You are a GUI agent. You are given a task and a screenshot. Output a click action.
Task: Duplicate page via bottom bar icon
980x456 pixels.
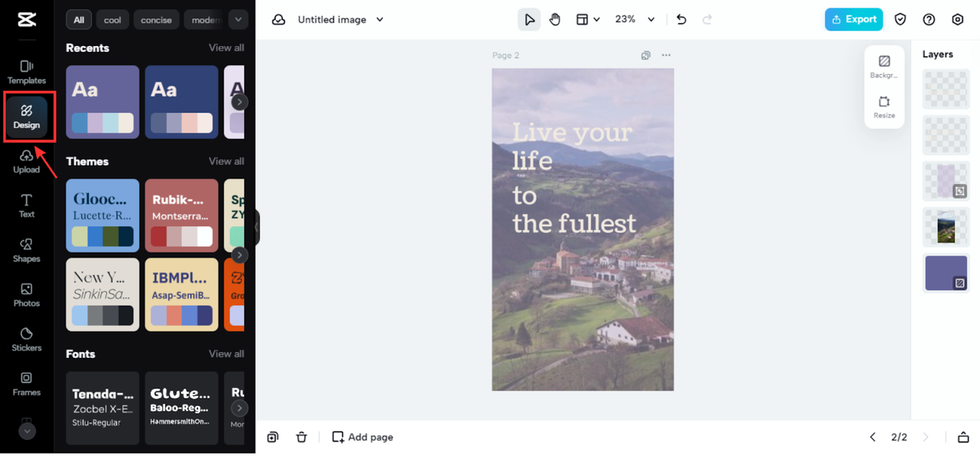(273, 437)
